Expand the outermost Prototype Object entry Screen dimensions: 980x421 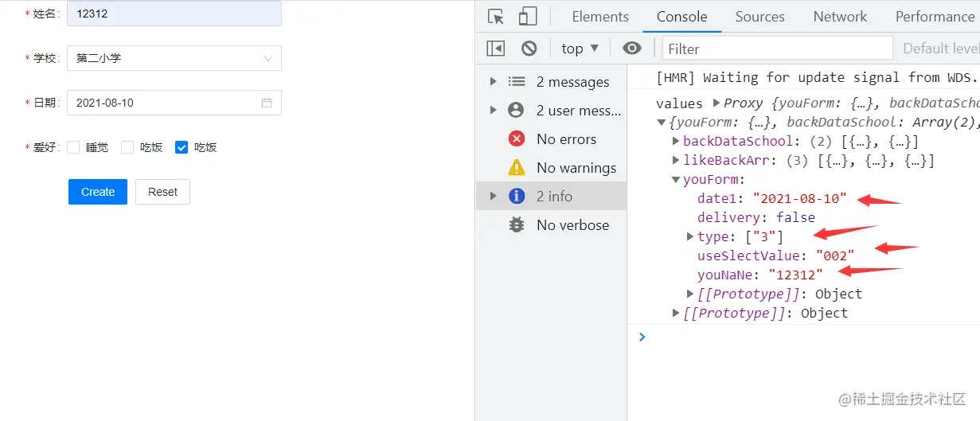(x=677, y=313)
